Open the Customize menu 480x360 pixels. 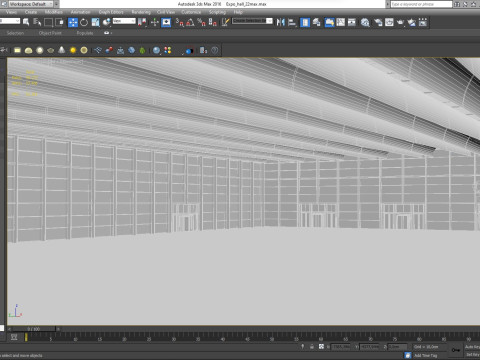pyautogui.click(x=191, y=12)
